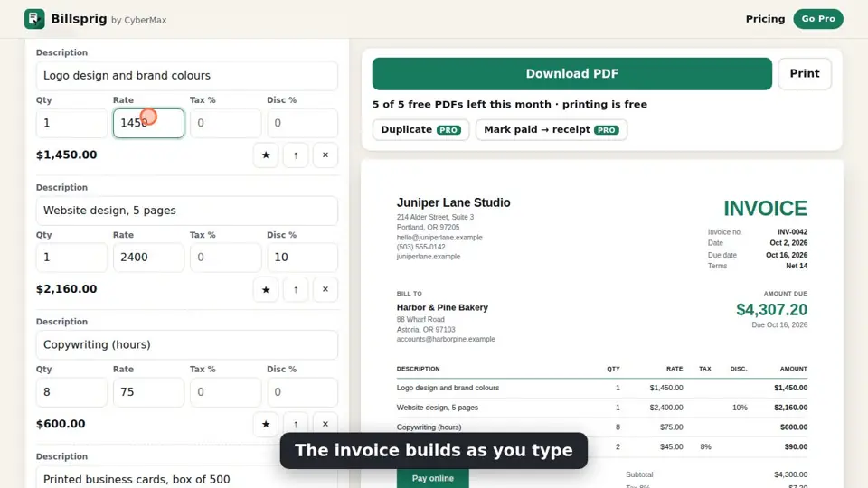Edit Qty for Website design
The height and width of the screenshot is (488, 868).
[71, 258]
